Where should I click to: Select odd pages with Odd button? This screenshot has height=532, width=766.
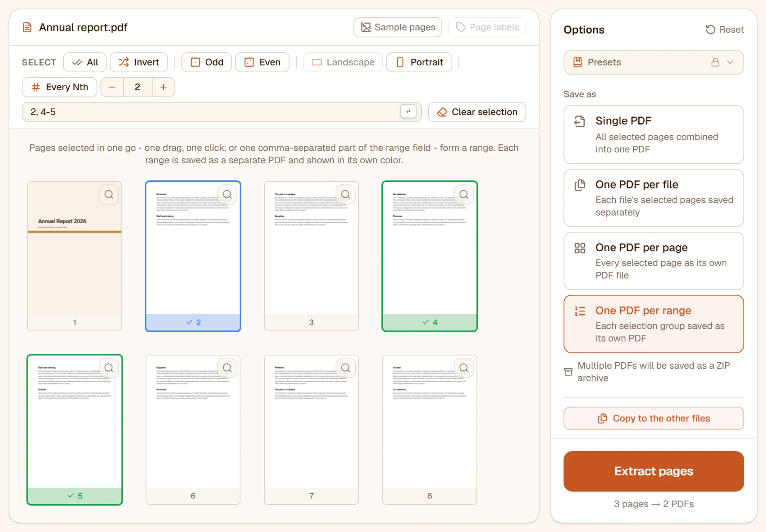207,62
